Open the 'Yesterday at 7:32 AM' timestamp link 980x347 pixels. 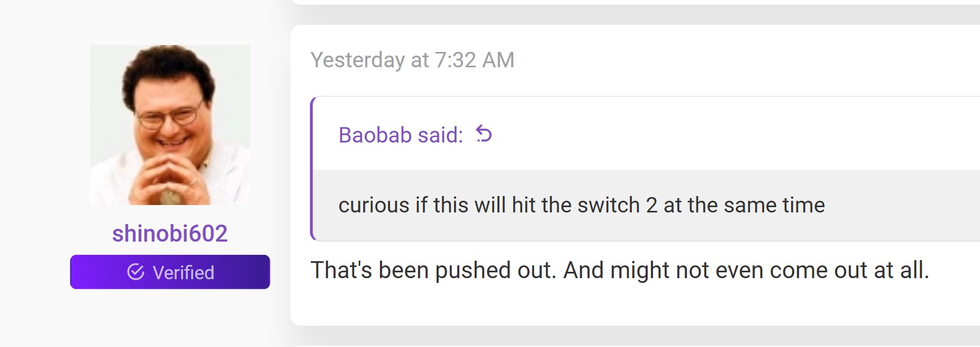pyautogui.click(x=413, y=60)
